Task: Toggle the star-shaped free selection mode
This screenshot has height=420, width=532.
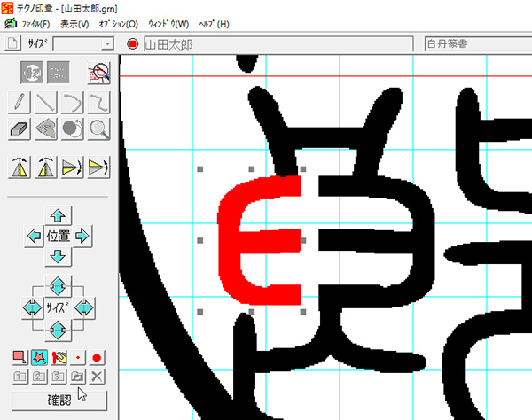Action: (x=39, y=357)
